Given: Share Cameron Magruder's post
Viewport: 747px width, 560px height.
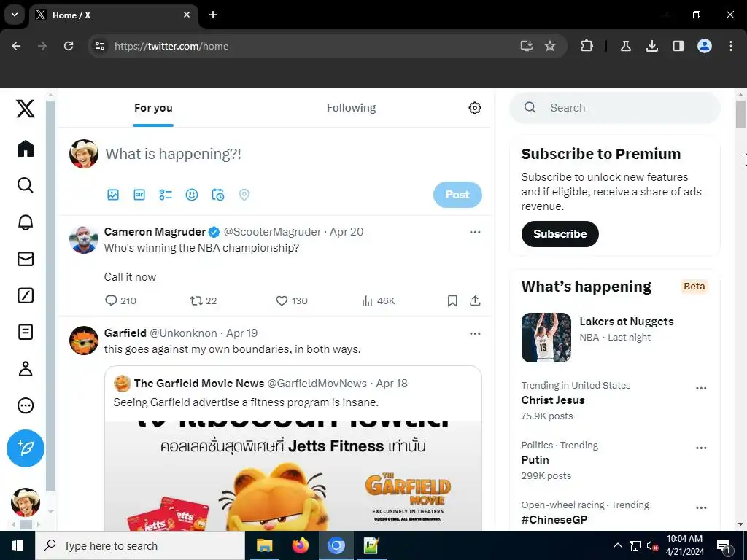Looking at the screenshot, I should [x=475, y=301].
